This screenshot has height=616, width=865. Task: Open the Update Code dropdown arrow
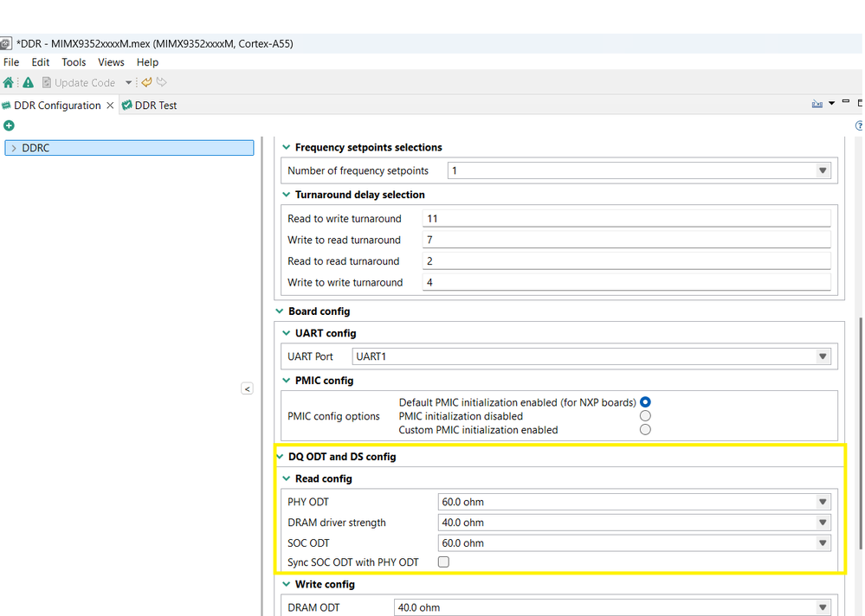coord(128,83)
